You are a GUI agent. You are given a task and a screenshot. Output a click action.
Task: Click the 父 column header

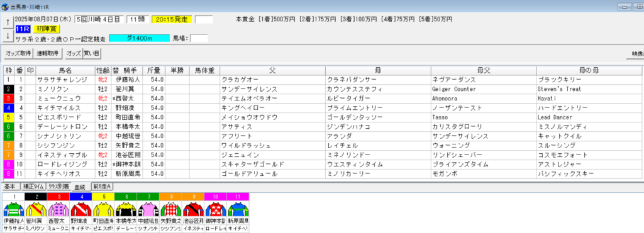pos(273,70)
